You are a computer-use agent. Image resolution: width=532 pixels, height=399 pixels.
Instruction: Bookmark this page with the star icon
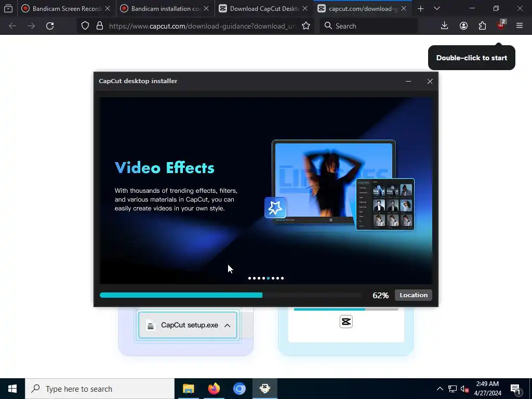tap(306, 26)
